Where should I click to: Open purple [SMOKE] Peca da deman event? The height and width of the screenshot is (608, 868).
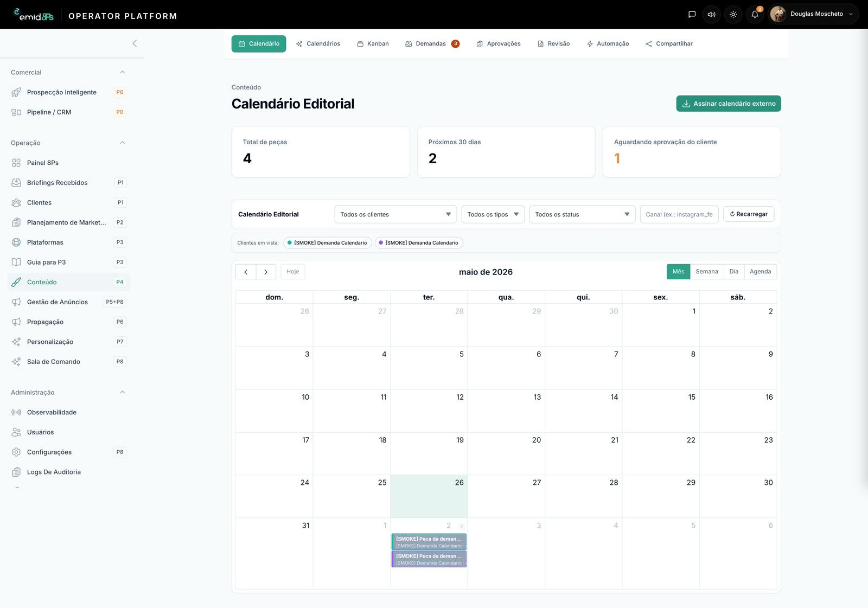click(429, 559)
